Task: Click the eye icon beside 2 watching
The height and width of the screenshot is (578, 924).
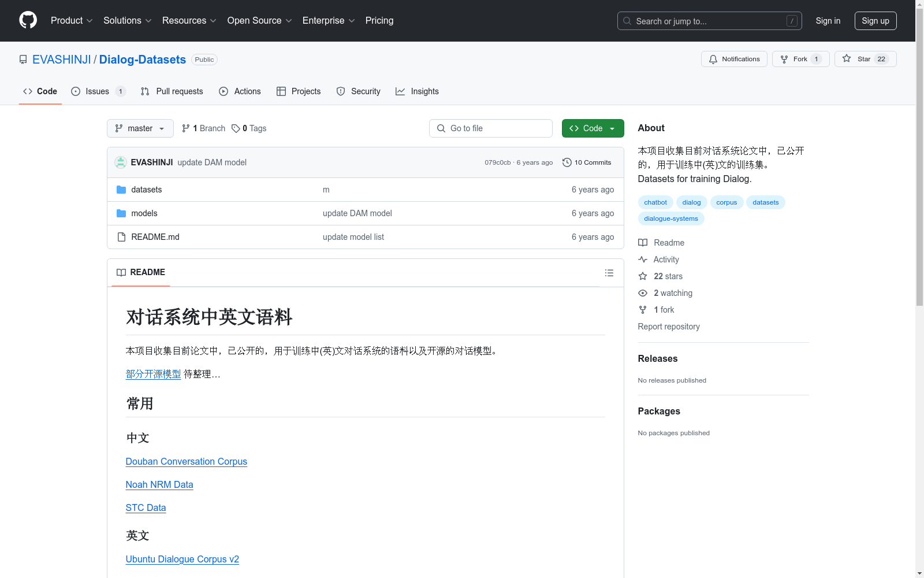Action: [x=643, y=293]
